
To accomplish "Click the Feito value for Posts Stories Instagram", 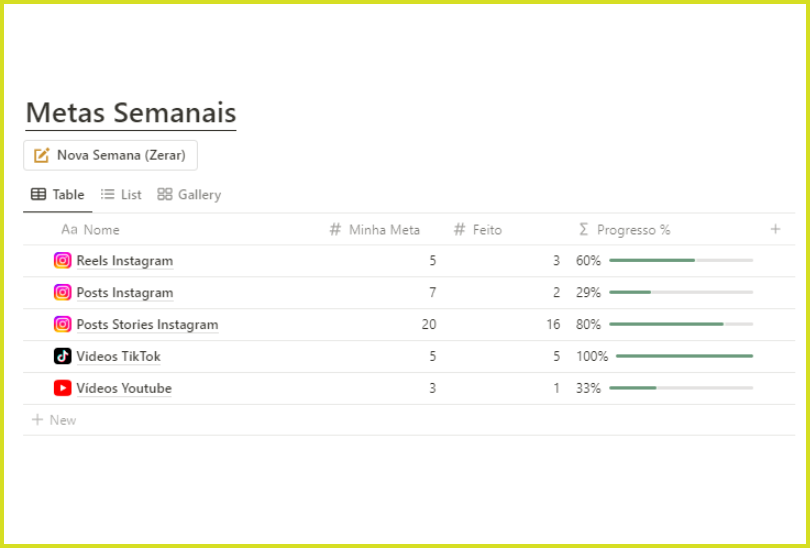I will pyautogui.click(x=553, y=324).
